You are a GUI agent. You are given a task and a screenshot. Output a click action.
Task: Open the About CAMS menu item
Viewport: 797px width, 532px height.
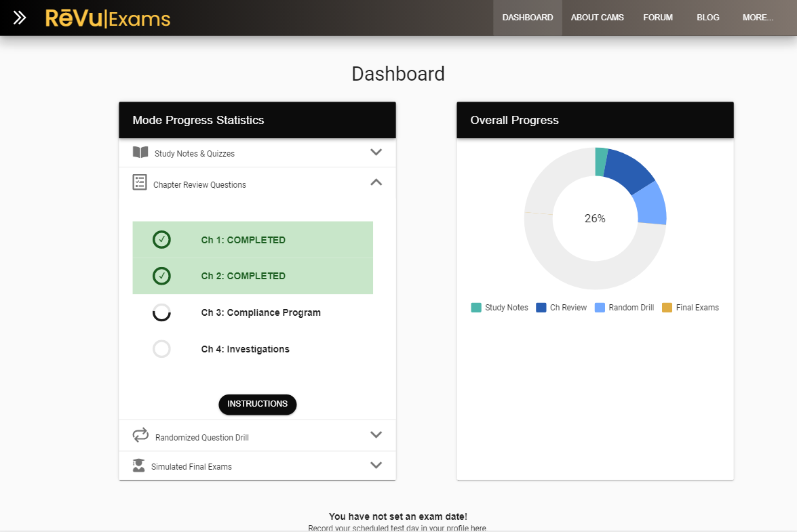[597, 18]
